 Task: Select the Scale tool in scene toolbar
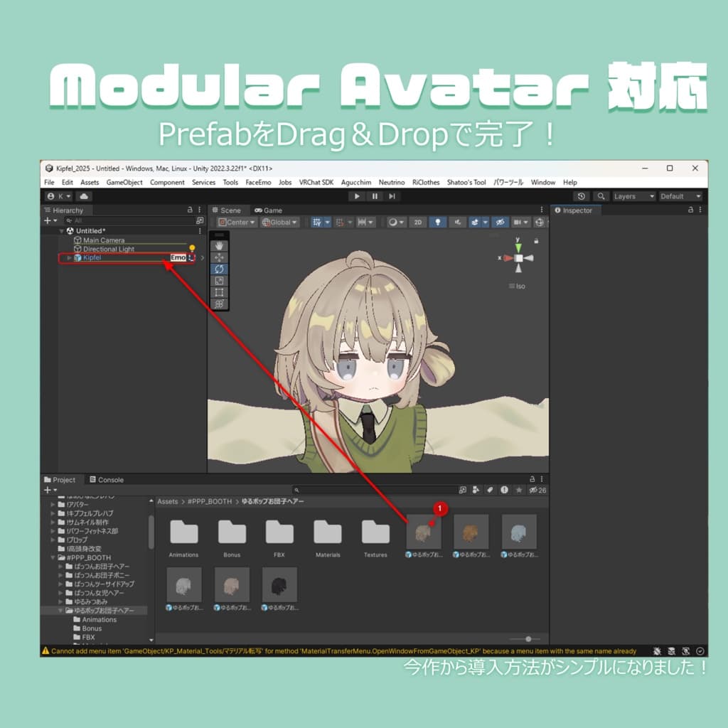pyautogui.click(x=219, y=280)
